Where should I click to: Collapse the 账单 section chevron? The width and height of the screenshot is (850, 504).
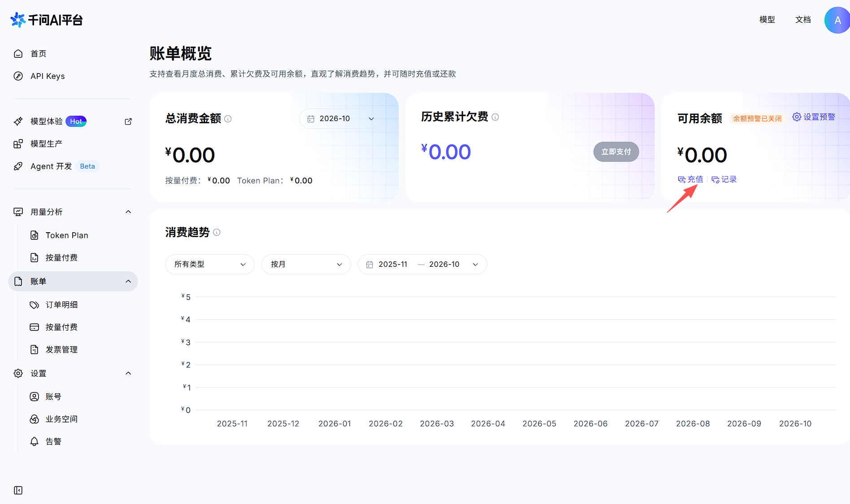click(x=128, y=281)
